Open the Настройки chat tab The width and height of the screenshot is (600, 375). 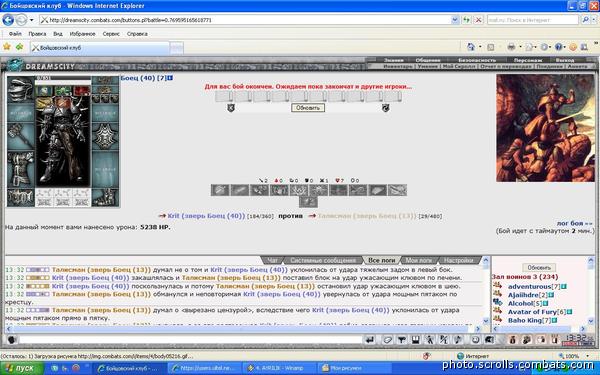point(458,260)
